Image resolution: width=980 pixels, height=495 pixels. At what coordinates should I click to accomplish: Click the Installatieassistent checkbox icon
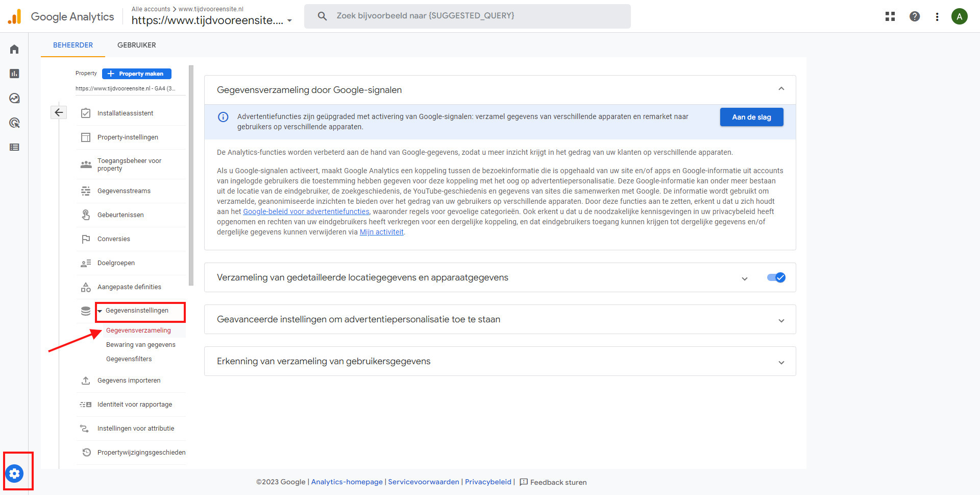(x=86, y=113)
